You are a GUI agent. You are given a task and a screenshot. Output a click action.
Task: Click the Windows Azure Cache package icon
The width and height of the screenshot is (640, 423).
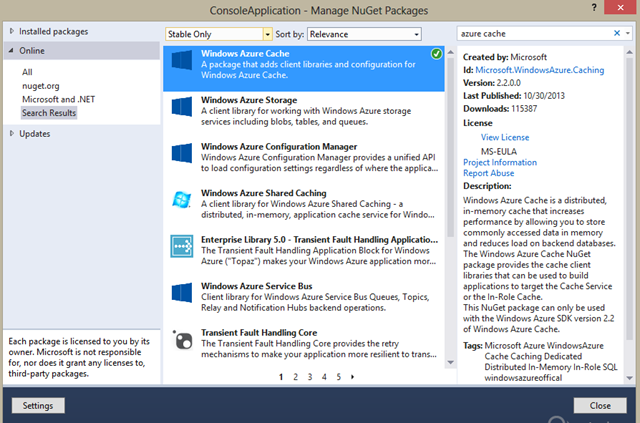coord(182,61)
